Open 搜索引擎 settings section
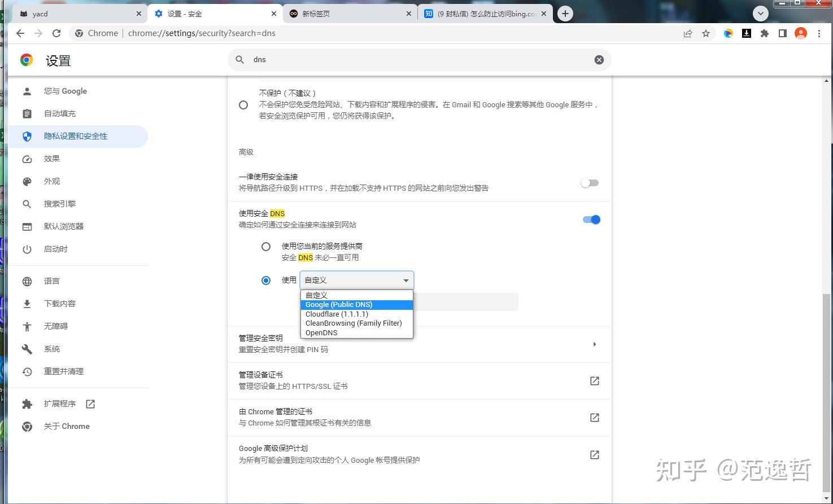The width and height of the screenshot is (833, 504). point(78,204)
